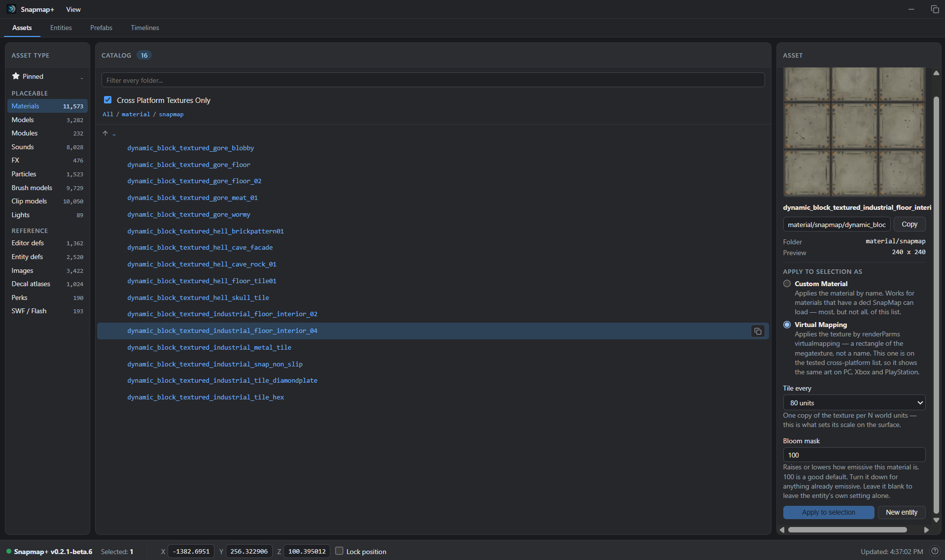Viewport: 945px width, 560px height.
Task: Open dynamic_block_textured_hell_skull_tile material
Action: (198, 297)
